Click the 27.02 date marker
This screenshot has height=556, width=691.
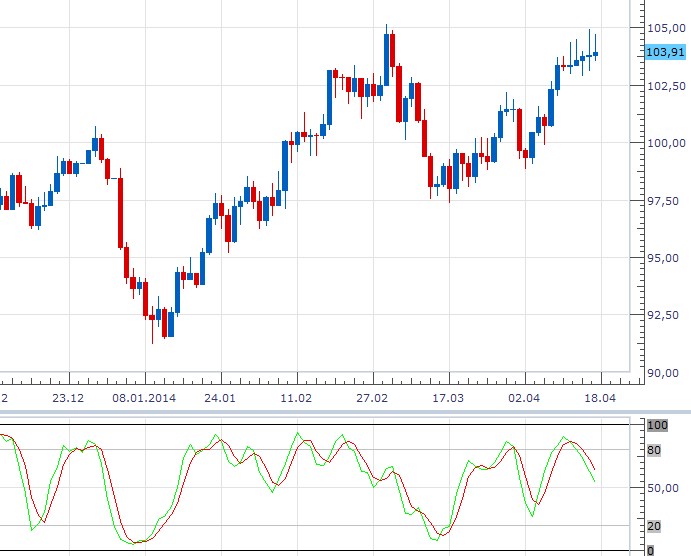[x=372, y=398]
